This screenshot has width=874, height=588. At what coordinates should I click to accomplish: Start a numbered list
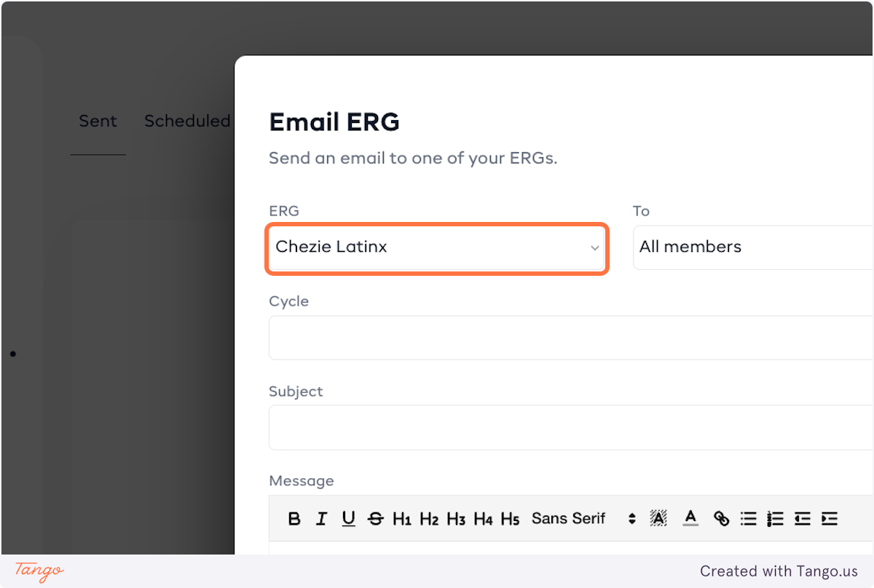tap(775, 519)
